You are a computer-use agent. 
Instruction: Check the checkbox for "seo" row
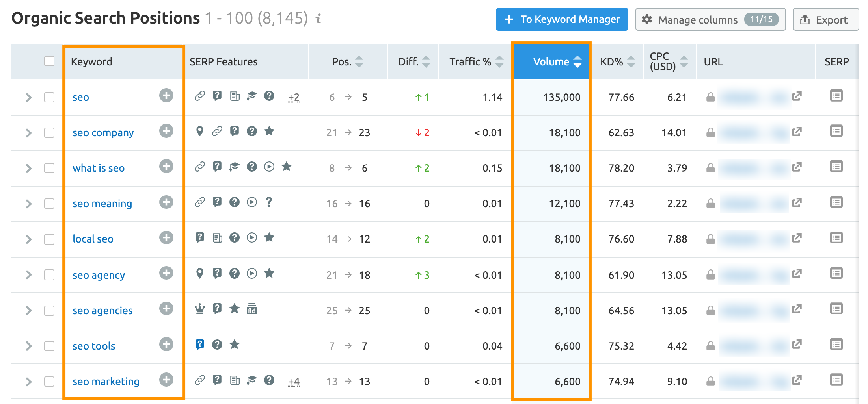(49, 97)
